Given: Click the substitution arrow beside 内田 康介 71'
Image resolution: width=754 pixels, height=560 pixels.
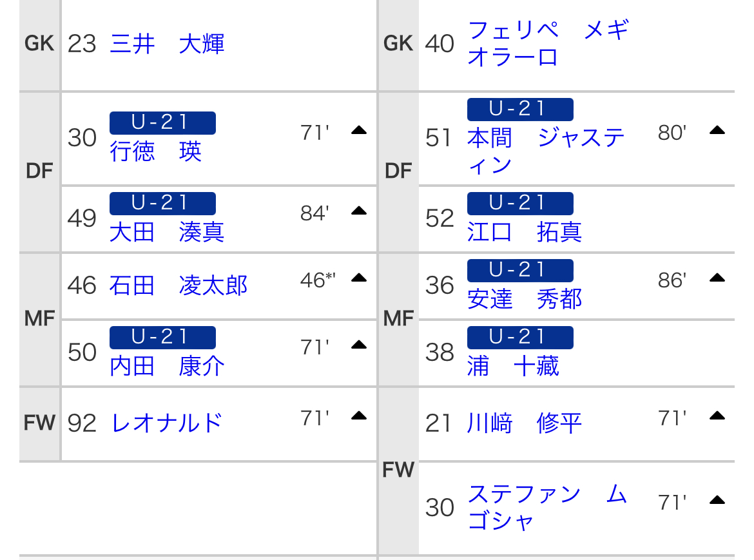Looking at the screenshot, I should coord(359,345).
